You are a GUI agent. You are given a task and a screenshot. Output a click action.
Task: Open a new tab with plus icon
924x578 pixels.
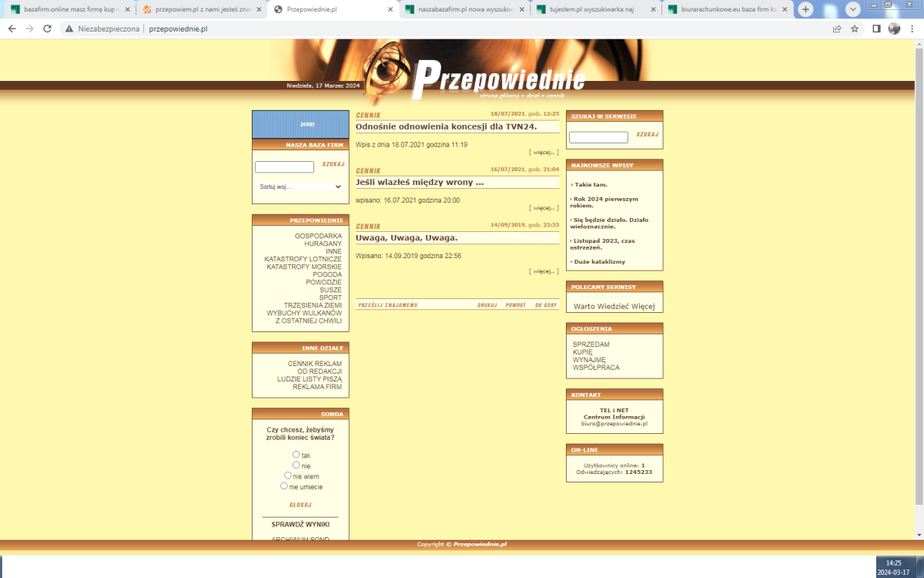[x=805, y=9]
